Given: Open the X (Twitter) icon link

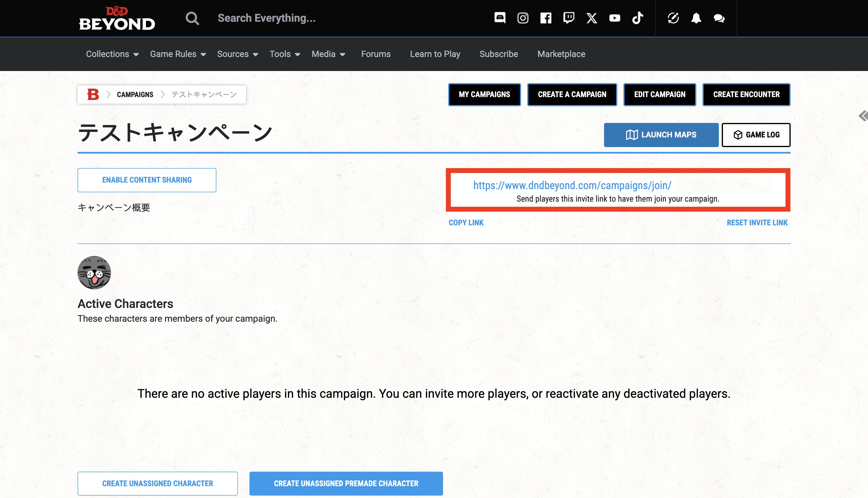Looking at the screenshot, I should [x=591, y=18].
